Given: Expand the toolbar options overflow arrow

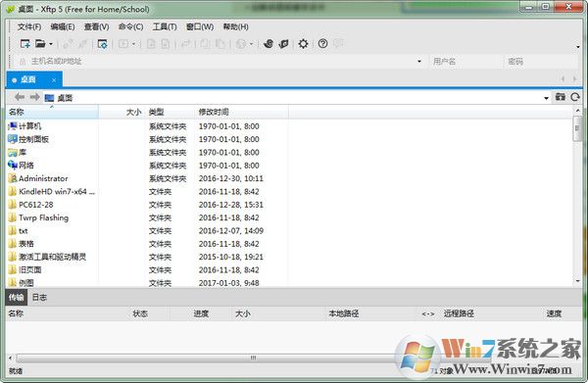Looking at the screenshot, I should [578, 47].
